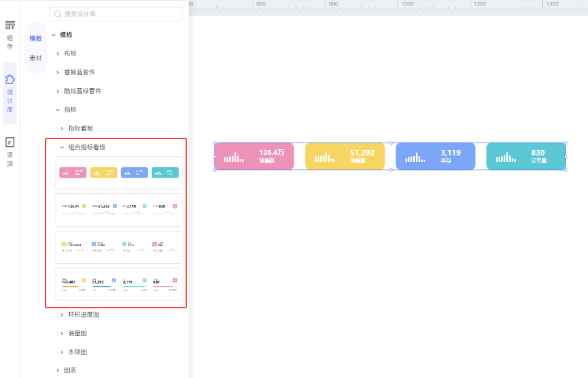Collapse the top-level 模板 chevron
This screenshot has width=588, height=378.
point(53,35)
